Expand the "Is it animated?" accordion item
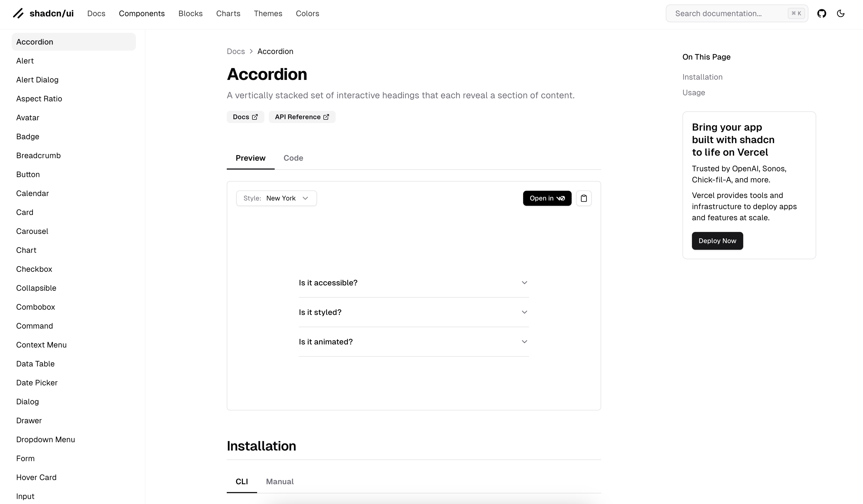 point(413,342)
